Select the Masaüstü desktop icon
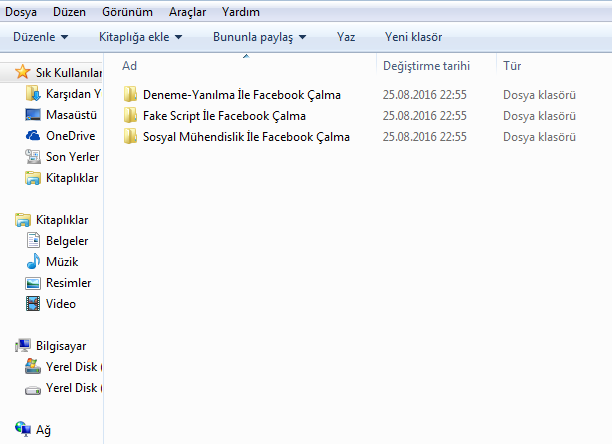This screenshot has height=444, width=612. [x=33, y=115]
